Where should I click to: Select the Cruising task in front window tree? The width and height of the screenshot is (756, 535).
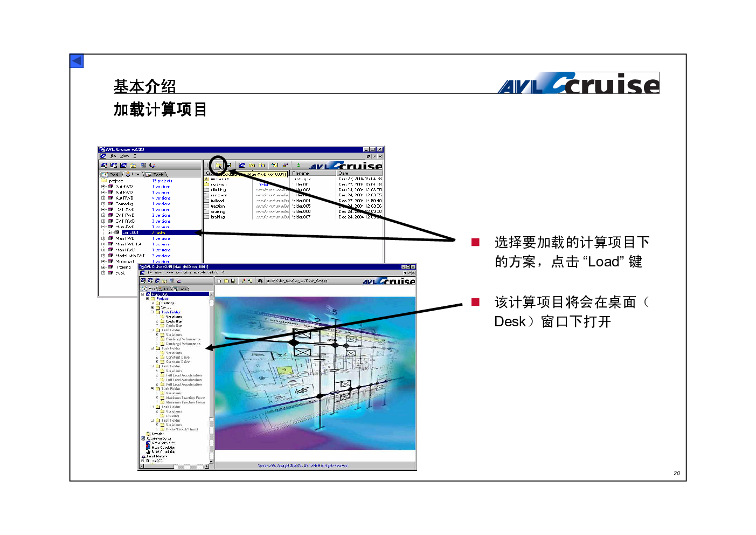173,416
